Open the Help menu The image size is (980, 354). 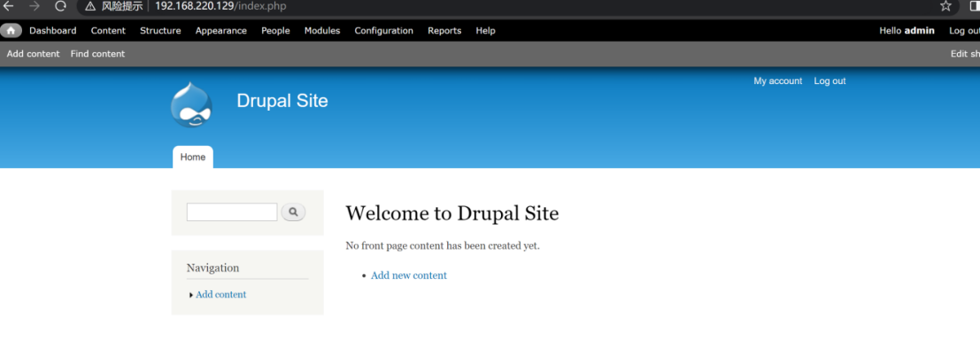click(486, 31)
